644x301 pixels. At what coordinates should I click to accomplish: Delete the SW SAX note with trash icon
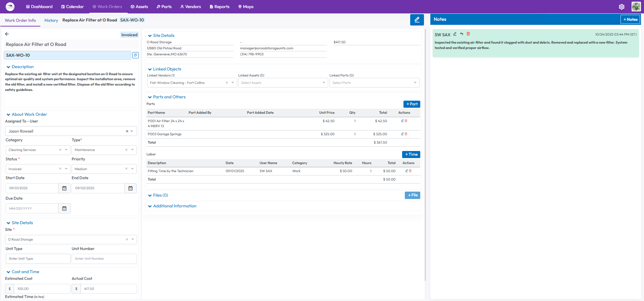(x=468, y=34)
